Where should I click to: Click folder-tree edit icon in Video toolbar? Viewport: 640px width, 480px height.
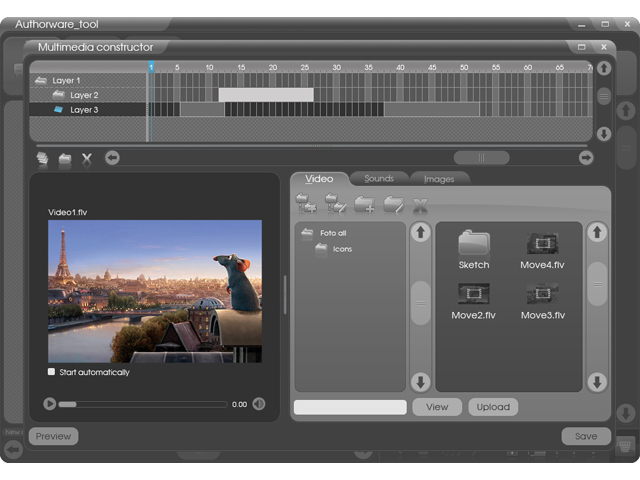coord(336,203)
